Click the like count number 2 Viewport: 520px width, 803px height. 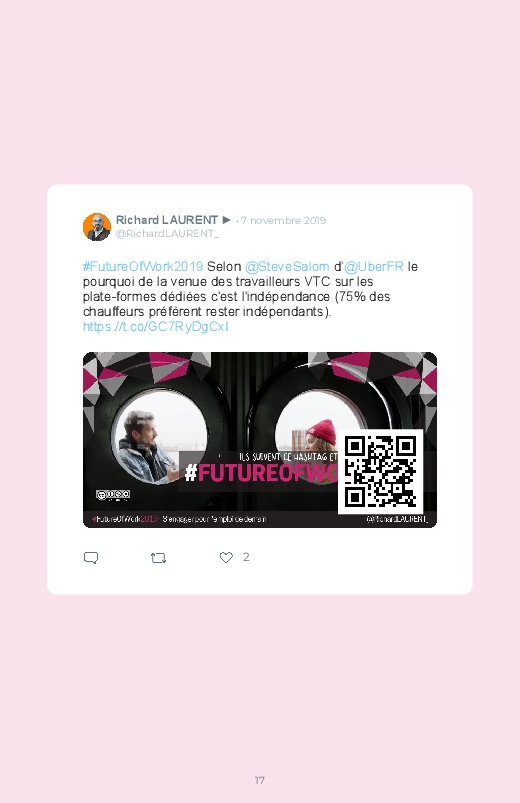246,557
